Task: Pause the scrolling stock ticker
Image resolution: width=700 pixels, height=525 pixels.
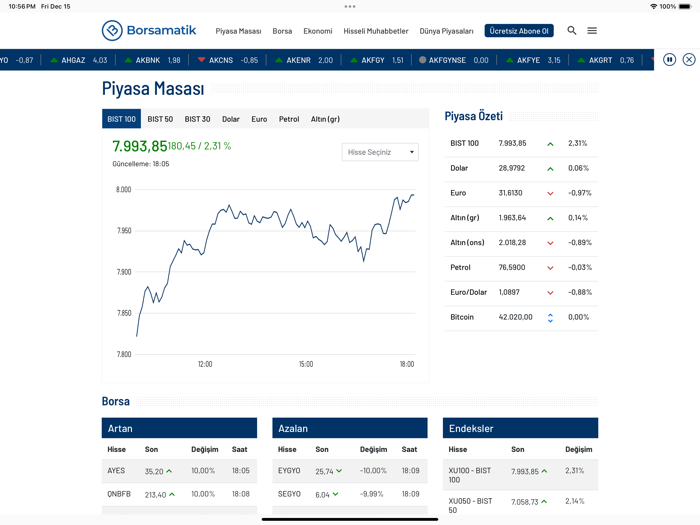Action: click(669, 59)
